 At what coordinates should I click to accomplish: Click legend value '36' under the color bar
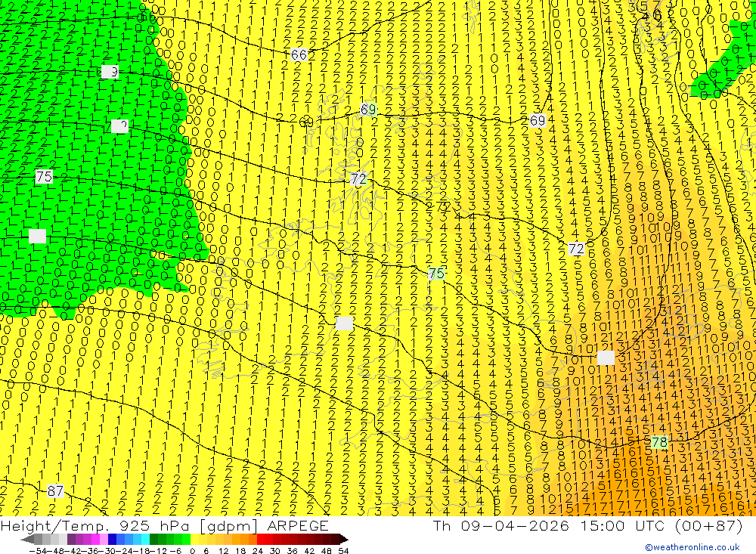292,551
